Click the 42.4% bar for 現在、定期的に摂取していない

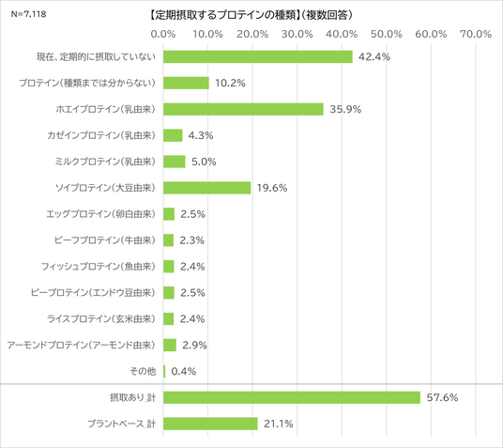(x=257, y=57)
